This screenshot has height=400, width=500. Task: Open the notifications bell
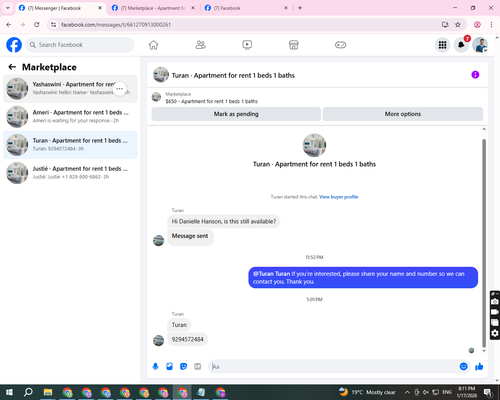point(461,45)
